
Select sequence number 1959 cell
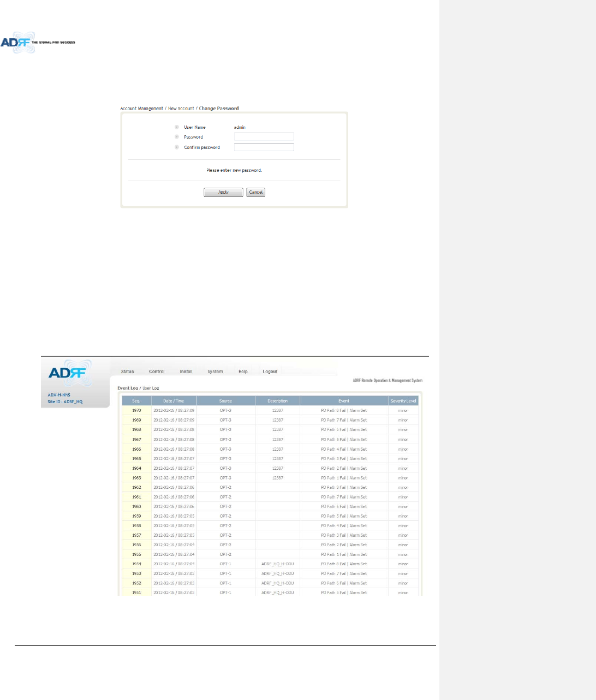point(136,516)
